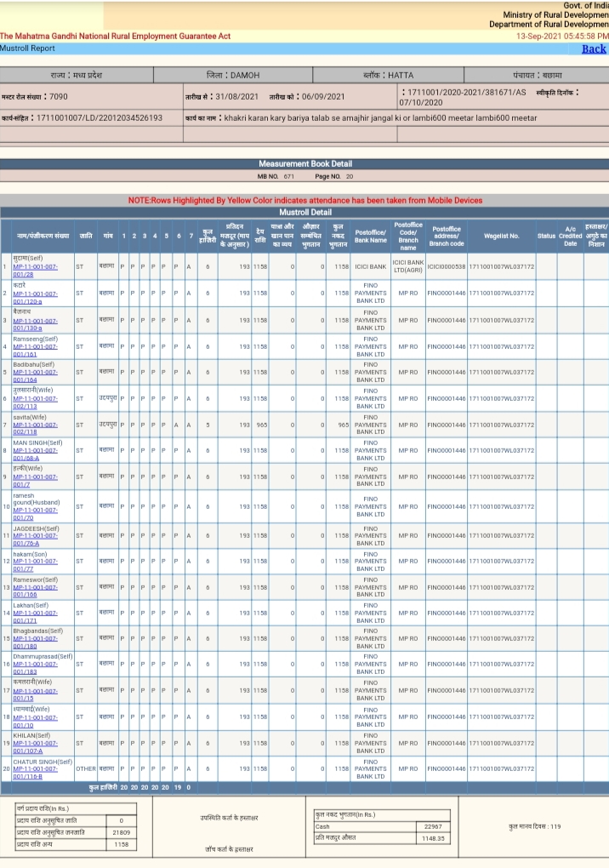Click work code '1711001007/LD/22012034526193'
The height and width of the screenshot is (868, 609).
(100, 118)
